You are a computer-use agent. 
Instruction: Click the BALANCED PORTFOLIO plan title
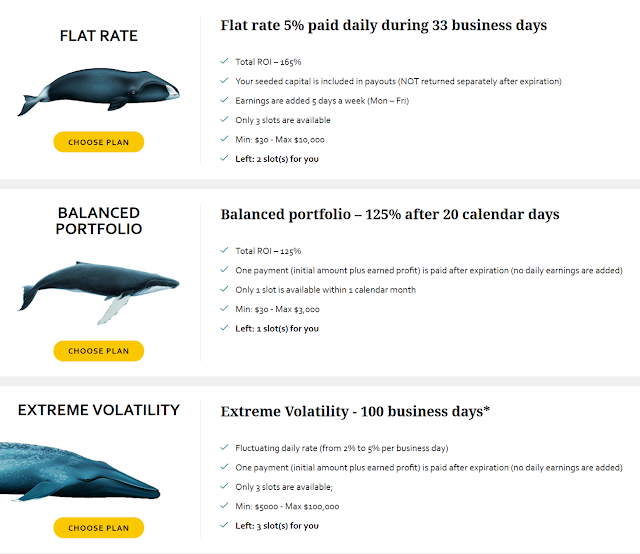(x=99, y=221)
